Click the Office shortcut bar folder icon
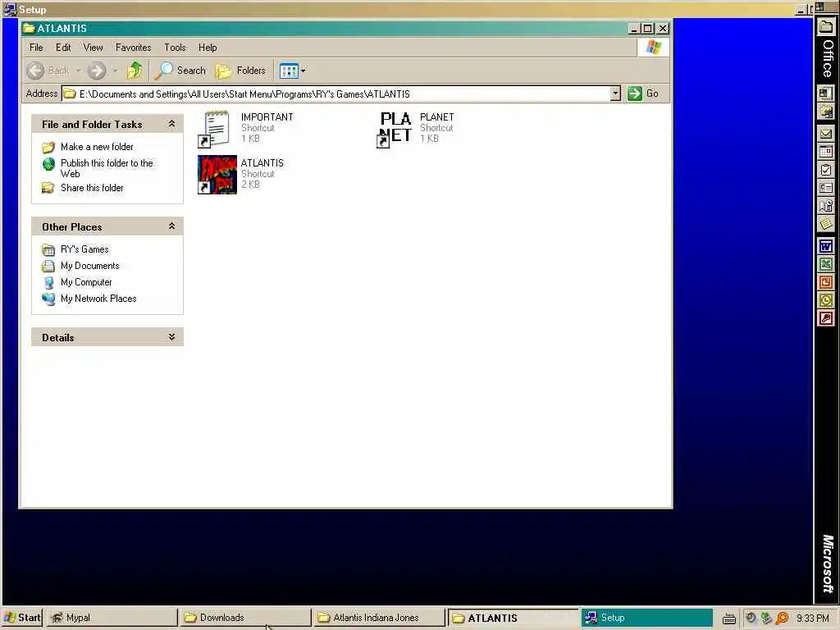840x630 pixels. point(825,27)
